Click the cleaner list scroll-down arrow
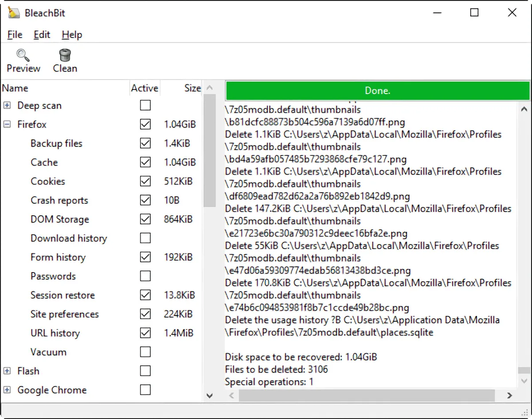Screen dimensions: 532x419 pyautogui.click(x=210, y=395)
